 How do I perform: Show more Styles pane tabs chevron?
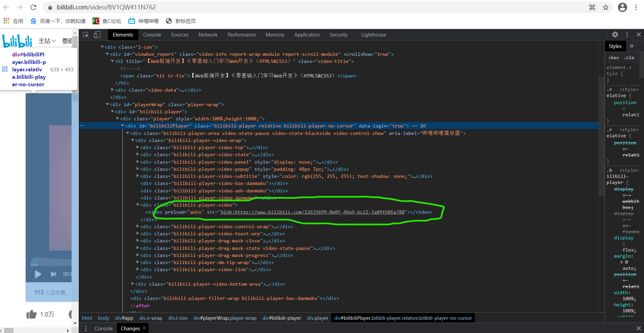632,46
